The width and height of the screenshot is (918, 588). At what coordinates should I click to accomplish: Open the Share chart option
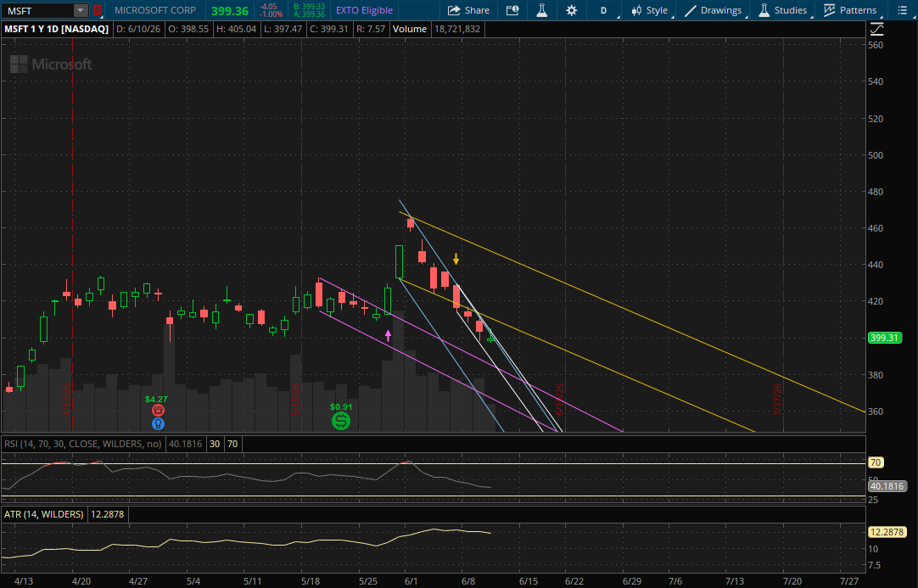(x=468, y=10)
